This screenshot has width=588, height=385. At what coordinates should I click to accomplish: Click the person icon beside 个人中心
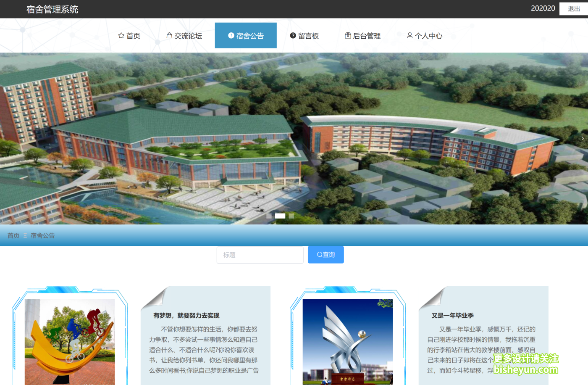(409, 35)
